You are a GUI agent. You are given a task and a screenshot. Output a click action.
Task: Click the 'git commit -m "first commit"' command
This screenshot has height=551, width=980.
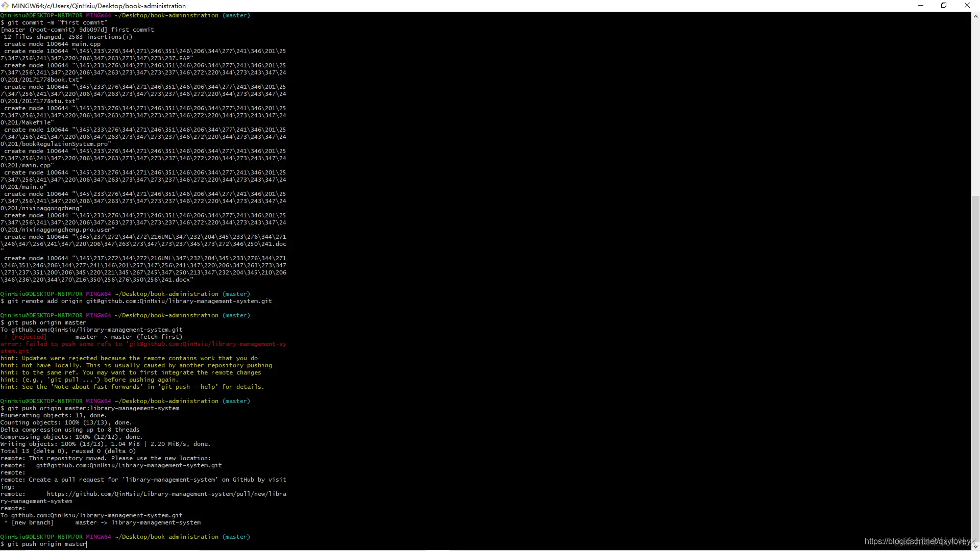pos(57,22)
